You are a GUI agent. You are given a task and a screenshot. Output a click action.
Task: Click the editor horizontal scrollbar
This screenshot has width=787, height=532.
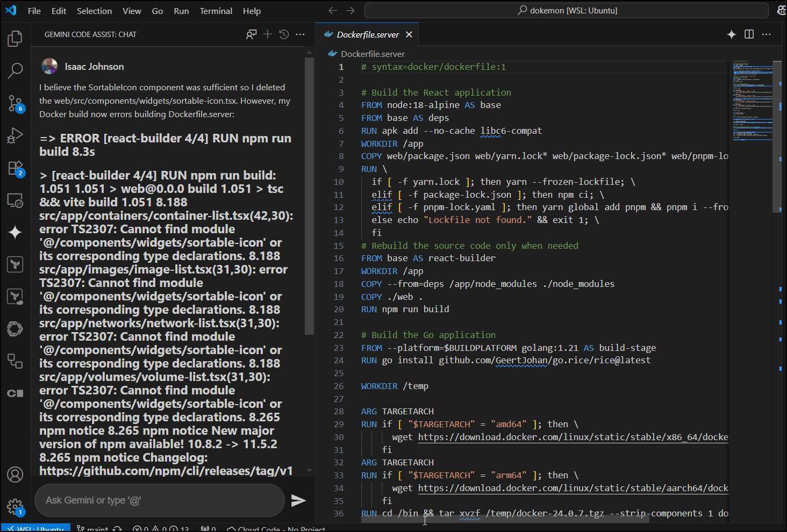(x=505, y=520)
